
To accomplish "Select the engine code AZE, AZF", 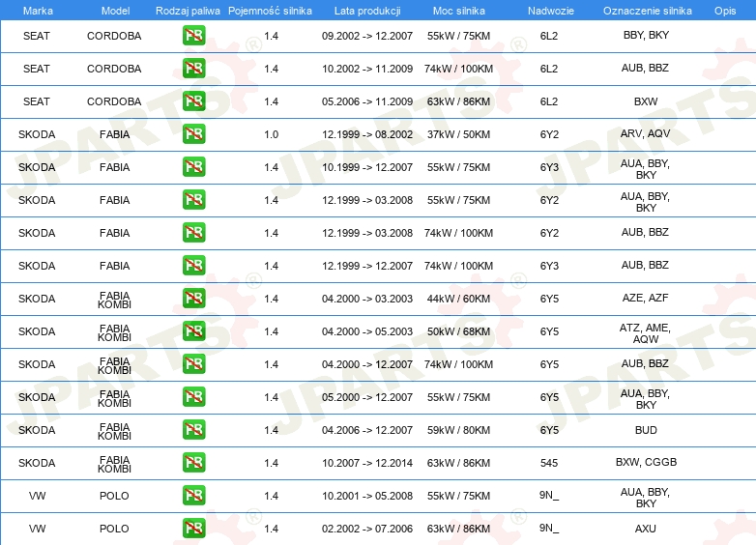I will [x=646, y=298].
